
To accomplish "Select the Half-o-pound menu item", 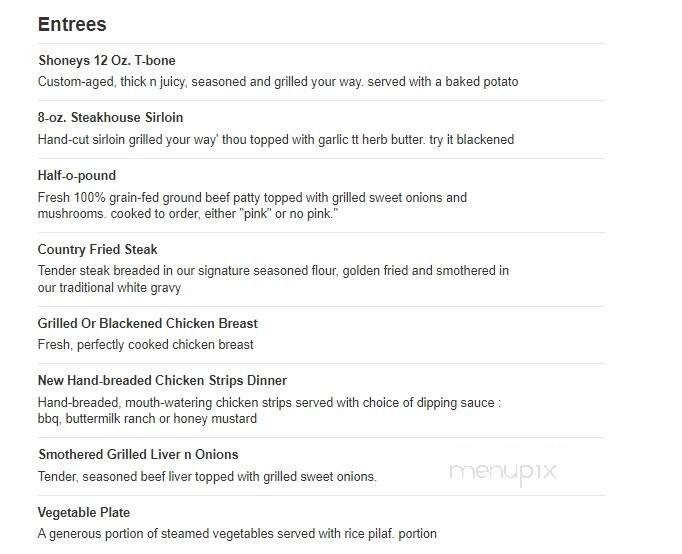I will coord(77,175).
